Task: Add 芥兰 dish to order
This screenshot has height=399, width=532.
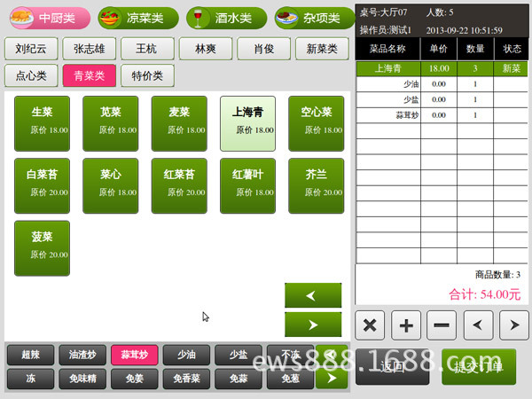Action: coord(317,186)
